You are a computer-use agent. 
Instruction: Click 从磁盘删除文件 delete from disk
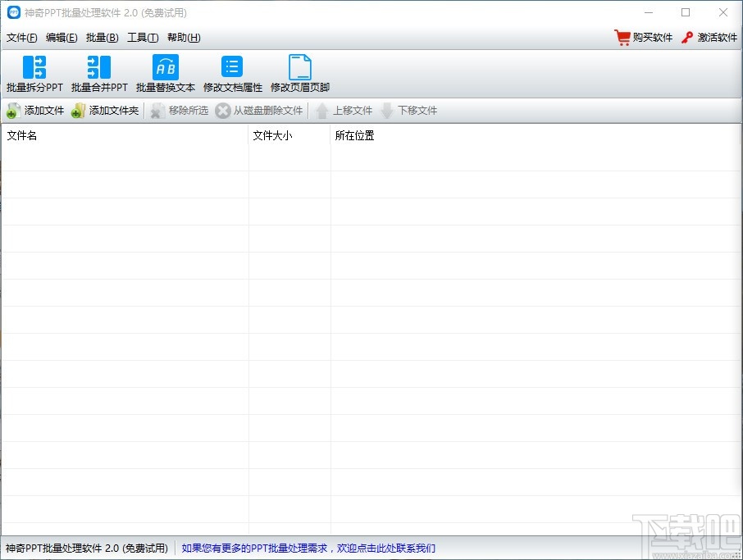pos(258,111)
